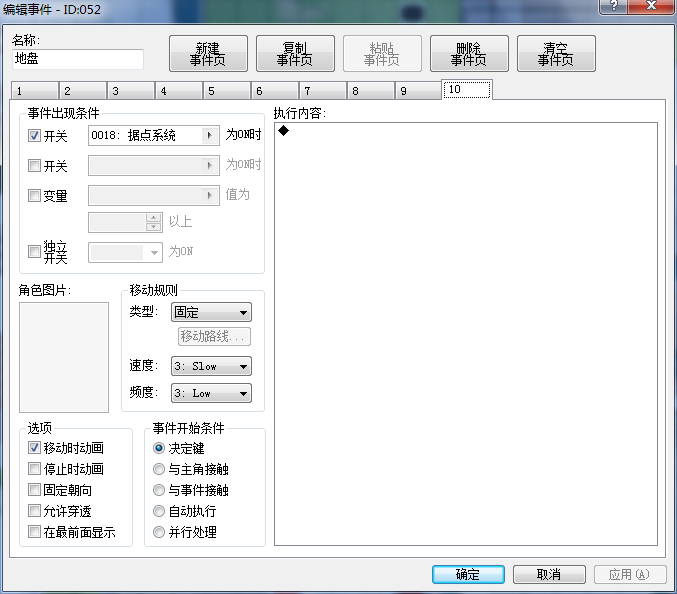Select event page tab 7
This screenshot has width=677, height=594.
point(323,91)
